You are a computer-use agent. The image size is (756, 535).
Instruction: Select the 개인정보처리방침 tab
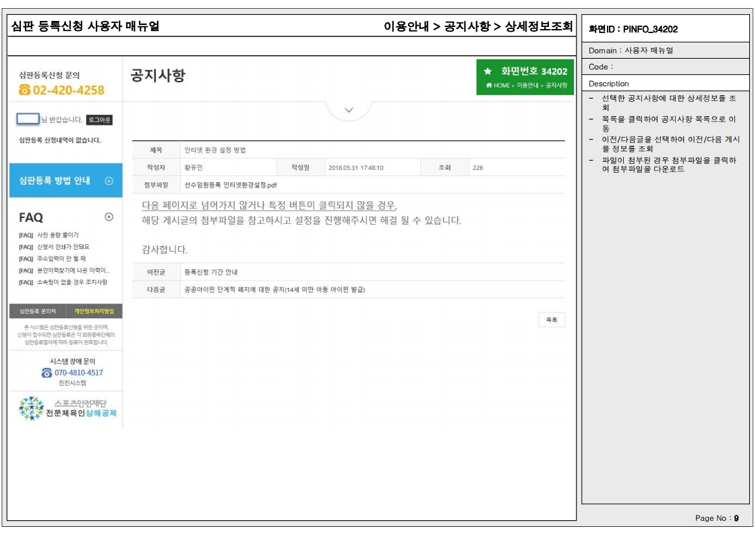point(94,312)
